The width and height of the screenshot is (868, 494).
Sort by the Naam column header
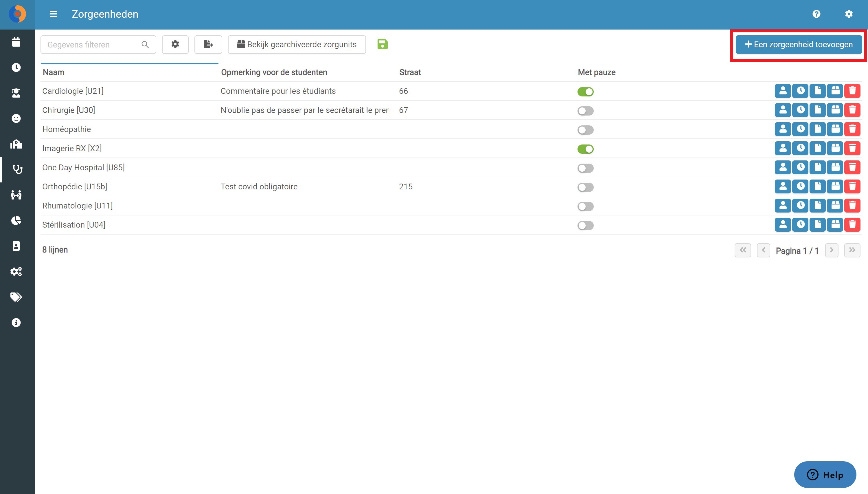pyautogui.click(x=54, y=72)
